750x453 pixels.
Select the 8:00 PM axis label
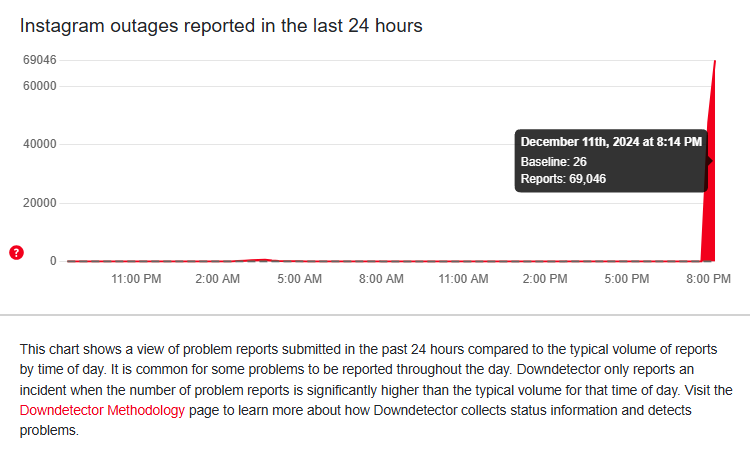[x=708, y=279]
